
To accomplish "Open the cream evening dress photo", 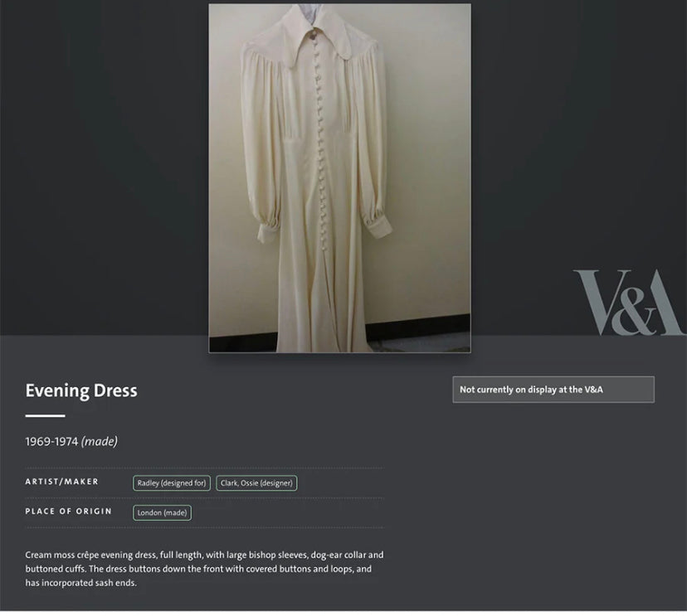I will pyautogui.click(x=339, y=178).
